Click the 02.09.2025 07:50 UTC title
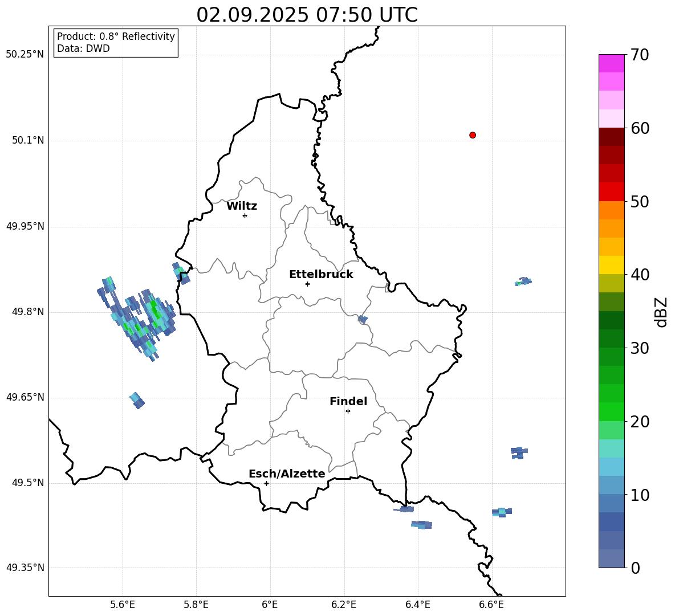This screenshot has width=675, height=616. click(x=307, y=15)
